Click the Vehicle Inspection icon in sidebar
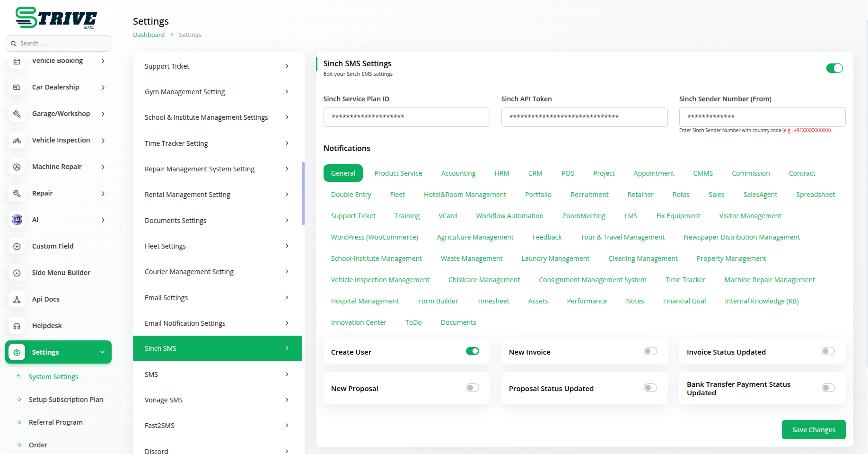The height and width of the screenshot is (454, 868). (17, 140)
